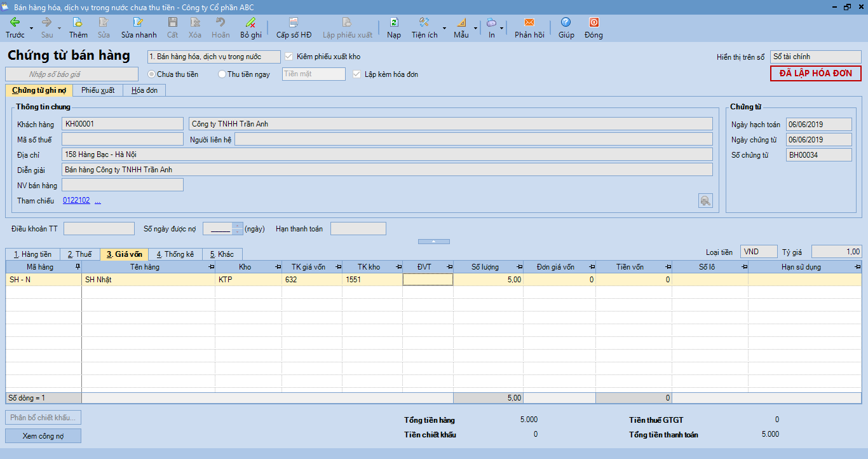
Task: Click the Hoãn undo icon
Action: [x=220, y=28]
